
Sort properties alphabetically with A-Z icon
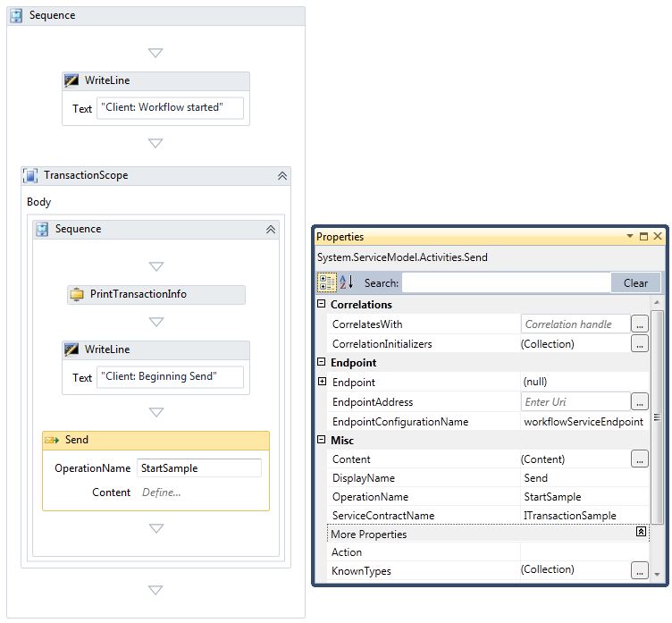[347, 282]
